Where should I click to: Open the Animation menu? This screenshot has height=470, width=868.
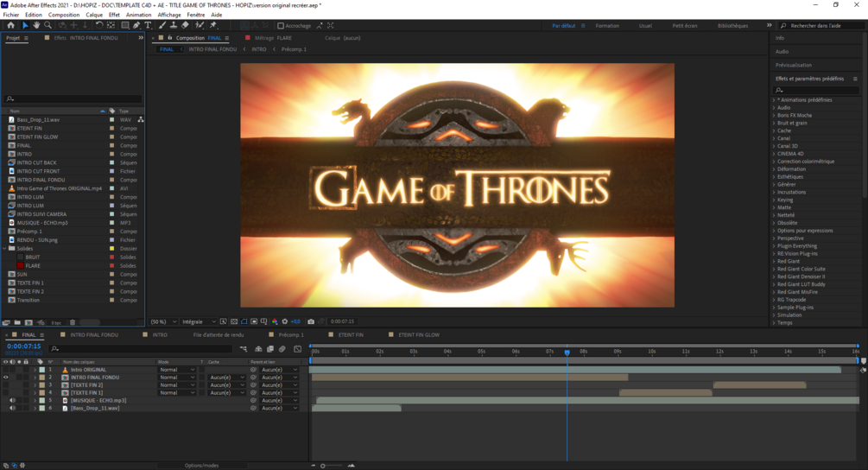(138, 15)
